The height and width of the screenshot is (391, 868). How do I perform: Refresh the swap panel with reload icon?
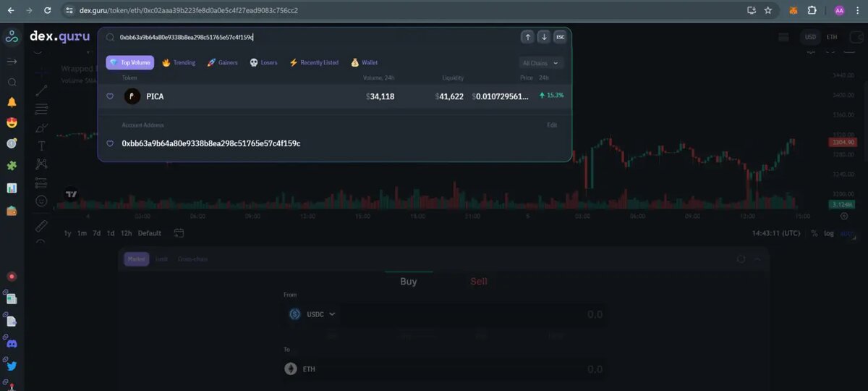point(740,258)
